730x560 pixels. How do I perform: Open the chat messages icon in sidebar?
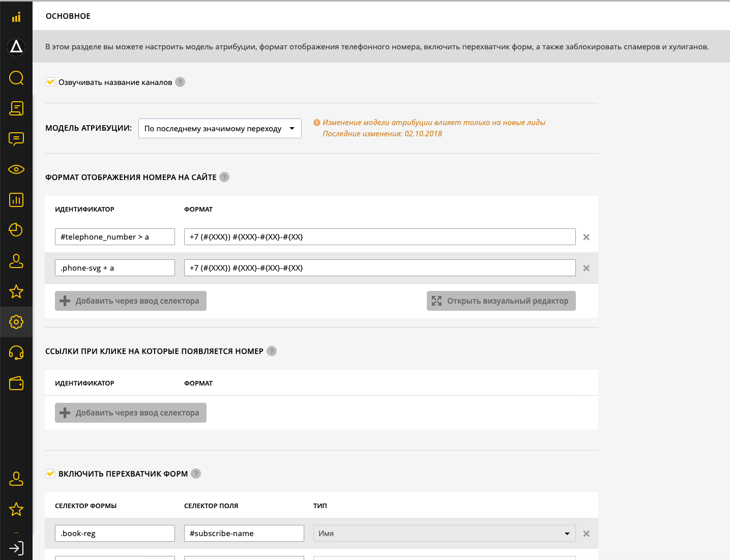16,139
